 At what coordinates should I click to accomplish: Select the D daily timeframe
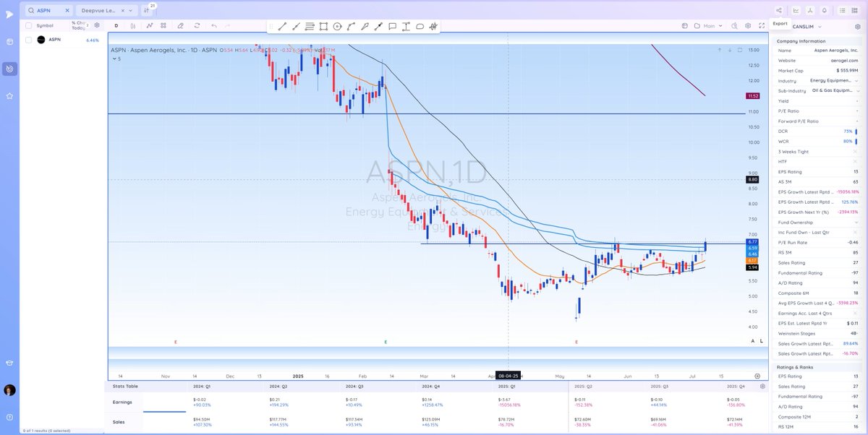coord(116,26)
